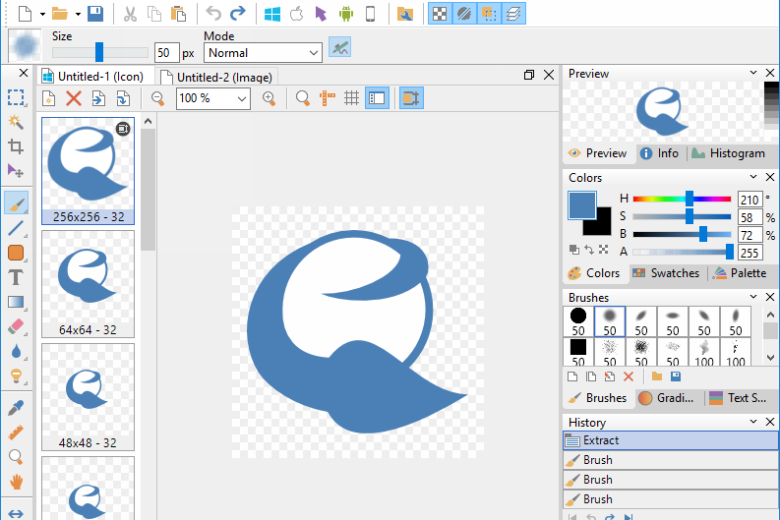Delete the selected brush
Image resolution: width=780 pixels, height=520 pixels.
(629, 377)
